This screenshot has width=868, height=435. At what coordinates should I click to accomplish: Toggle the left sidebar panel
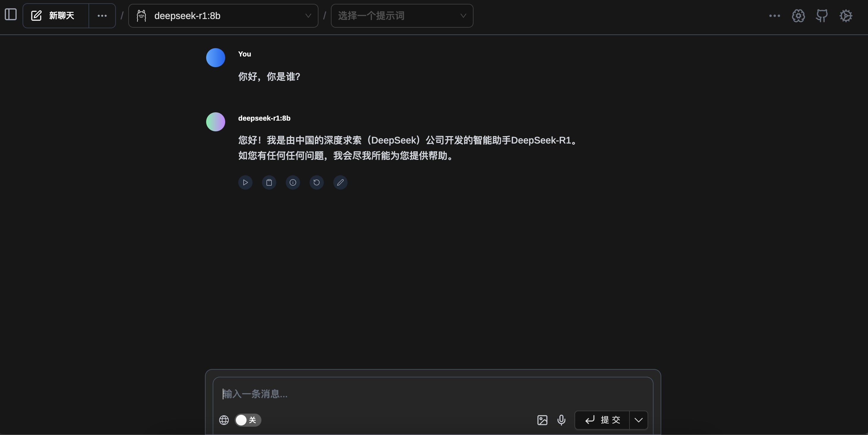(x=11, y=15)
